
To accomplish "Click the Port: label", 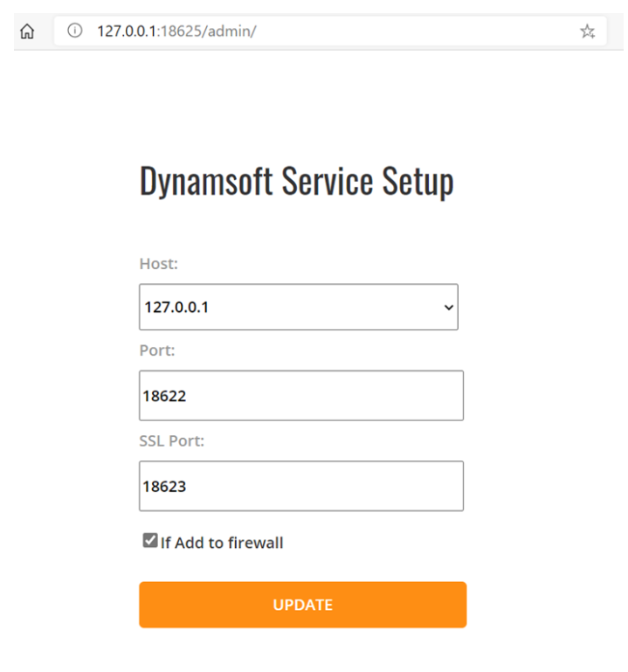I will (x=157, y=350).
